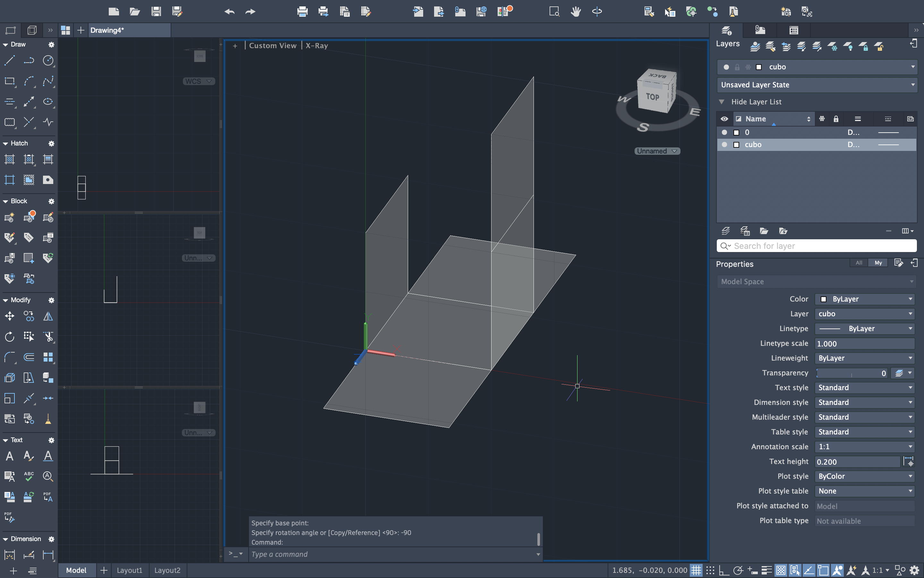The width and height of the screenshot is (924, 578).
Task: Open the Unsaved Layer State dropdown
Action: click(x=817, y=85)
